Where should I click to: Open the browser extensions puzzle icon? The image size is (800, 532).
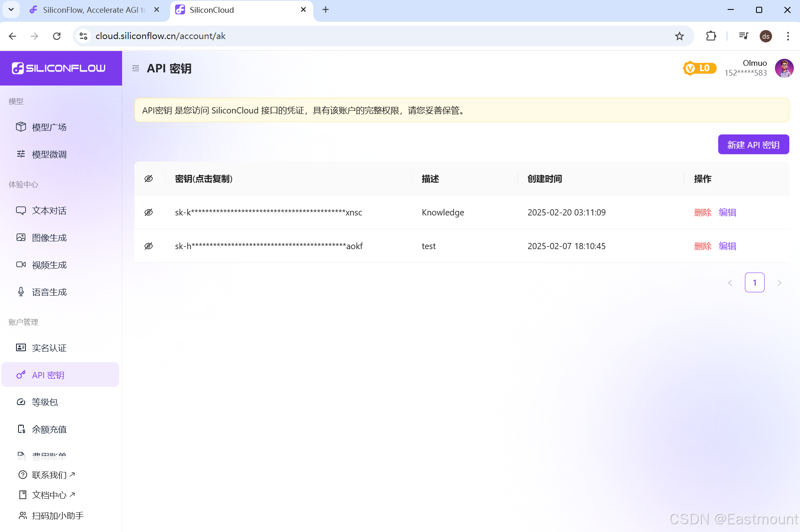(711, 36)
